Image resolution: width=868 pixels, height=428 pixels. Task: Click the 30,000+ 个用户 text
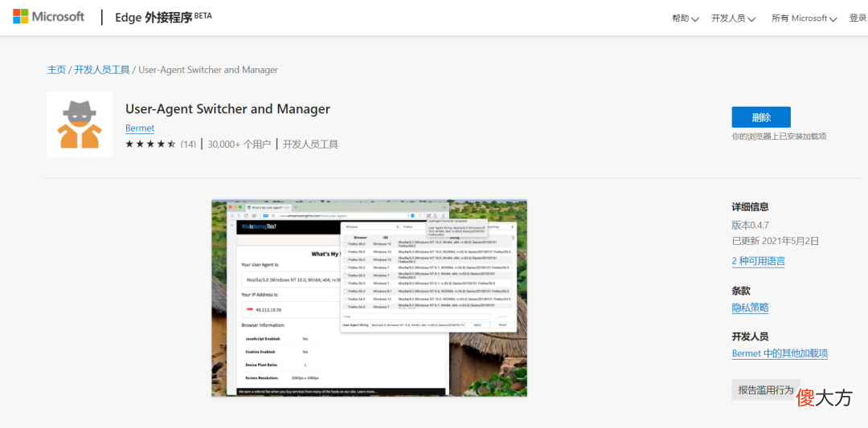(240, 145)
